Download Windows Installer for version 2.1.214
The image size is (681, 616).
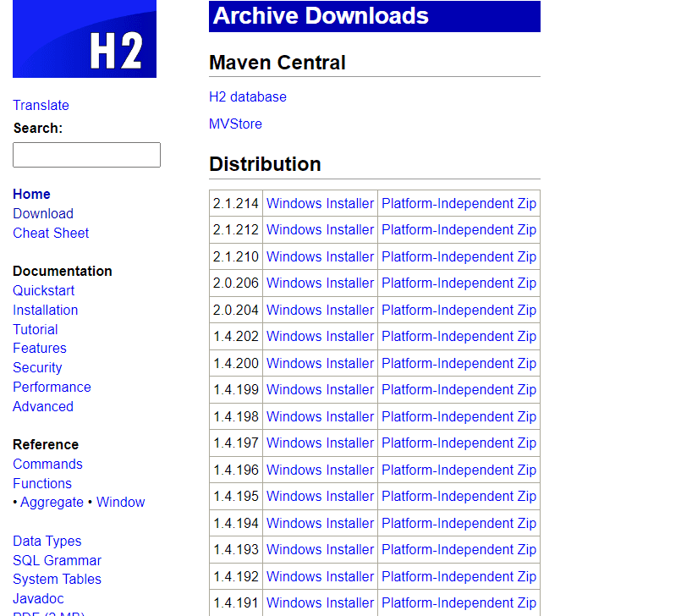tap(320, 203)
